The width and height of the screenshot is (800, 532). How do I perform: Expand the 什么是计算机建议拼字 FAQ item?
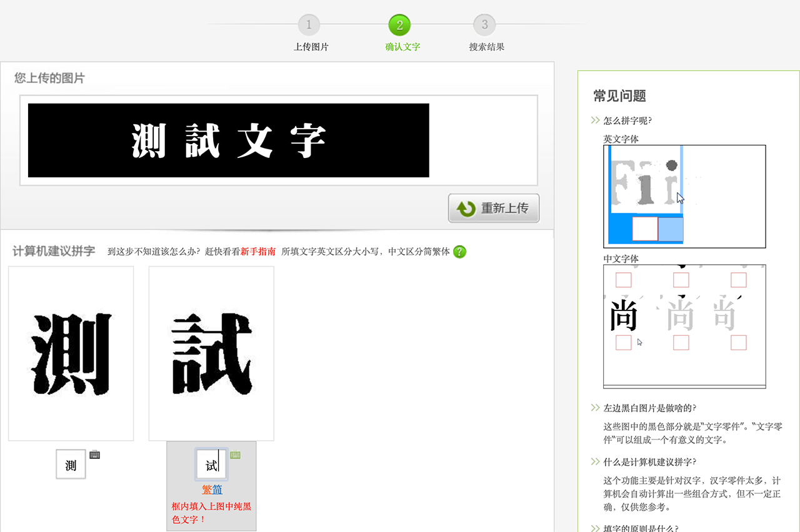click(649, 462)
